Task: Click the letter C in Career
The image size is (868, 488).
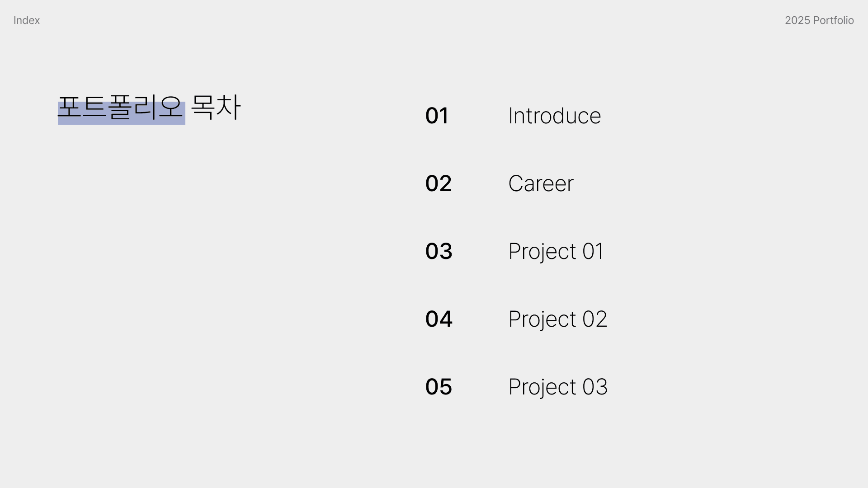Action: [516, 183]
